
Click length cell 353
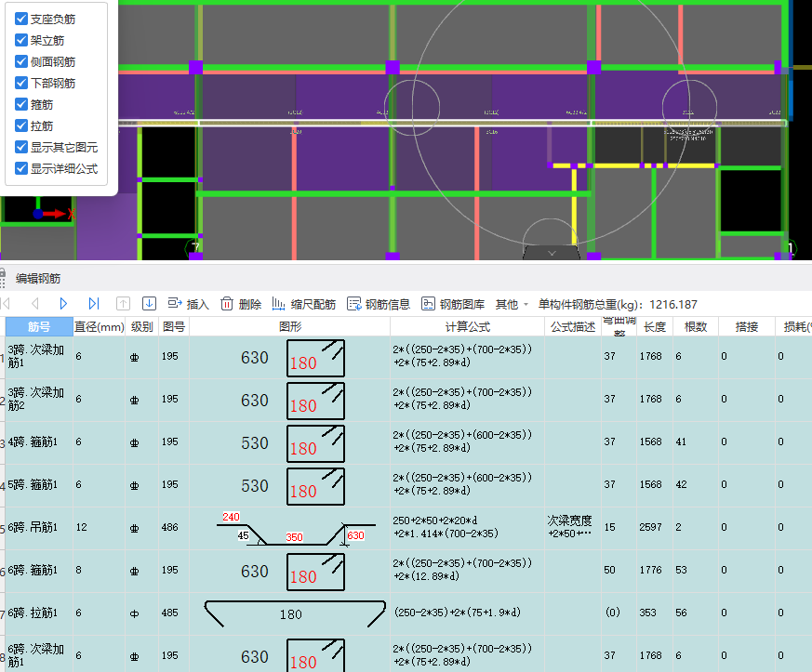655,613
